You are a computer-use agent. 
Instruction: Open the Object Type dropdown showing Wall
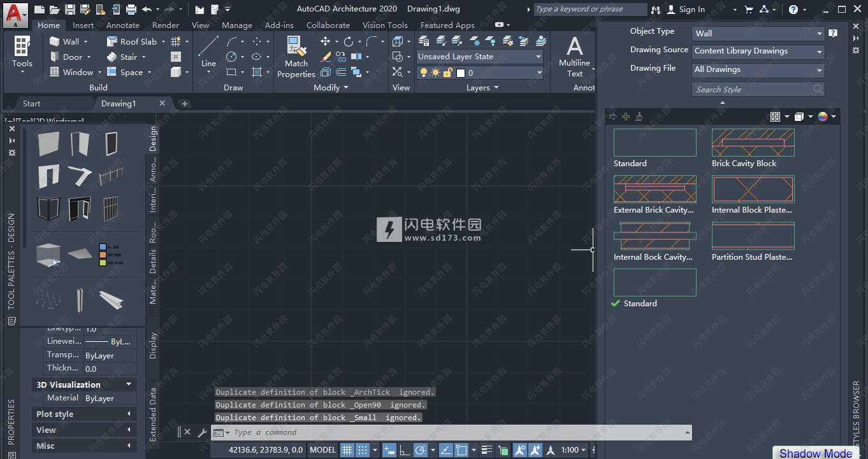(x=758, y=33)
